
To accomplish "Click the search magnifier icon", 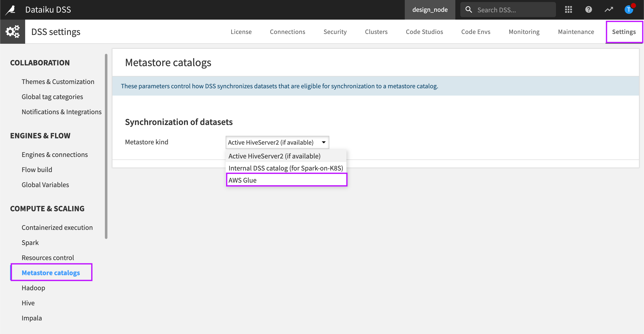I will (469, 9).
